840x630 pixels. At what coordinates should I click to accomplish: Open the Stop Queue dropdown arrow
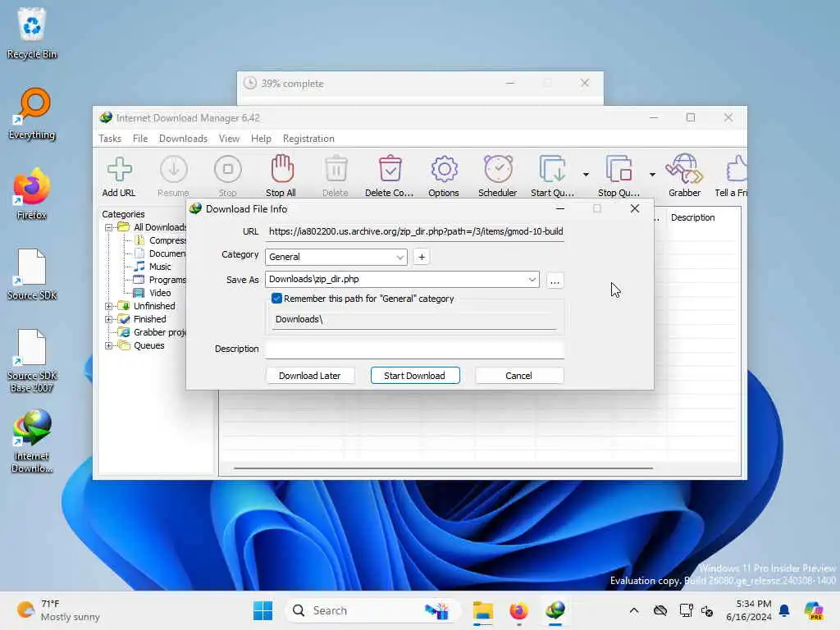point(652,175)
